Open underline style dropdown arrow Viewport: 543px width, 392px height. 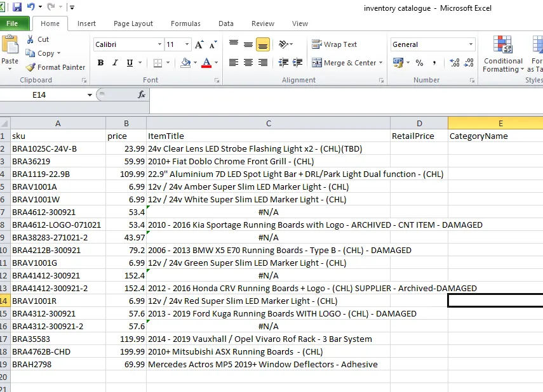140,63
